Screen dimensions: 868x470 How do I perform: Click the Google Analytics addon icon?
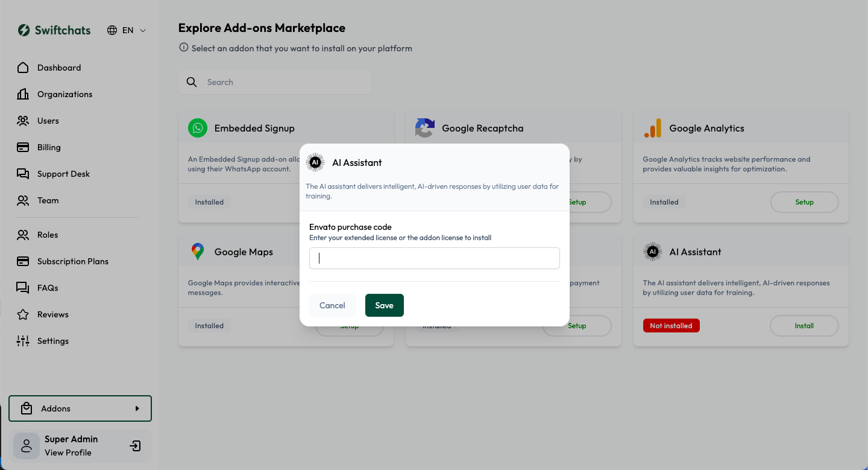[x=653, y=127]
